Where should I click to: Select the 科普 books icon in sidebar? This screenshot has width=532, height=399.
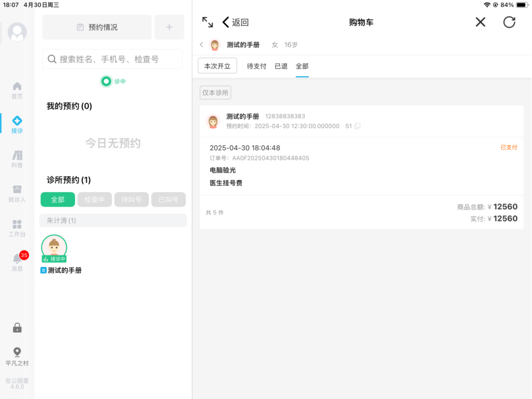click(x=17, y=156)
